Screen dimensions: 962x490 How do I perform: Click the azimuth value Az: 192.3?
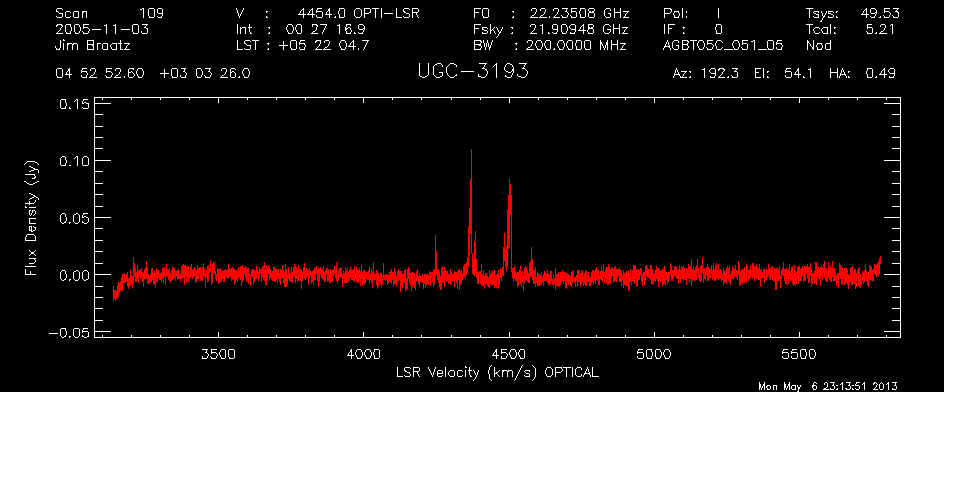706,74
